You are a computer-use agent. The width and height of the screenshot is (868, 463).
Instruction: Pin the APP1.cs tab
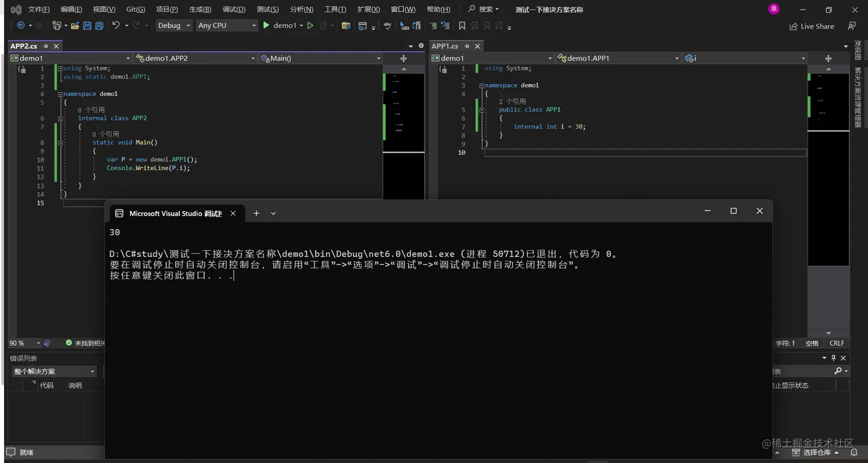pos(467,46)
